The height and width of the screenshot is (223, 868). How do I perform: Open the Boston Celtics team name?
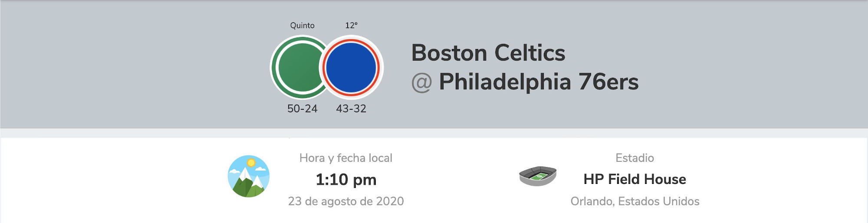pyautogui.click(x=488, y=53)
